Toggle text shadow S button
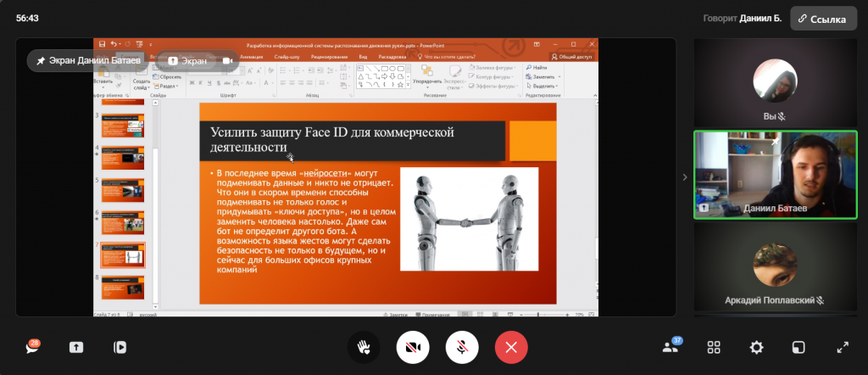Image resolution: width=868 pixels, height=375 pixels. 218,82
